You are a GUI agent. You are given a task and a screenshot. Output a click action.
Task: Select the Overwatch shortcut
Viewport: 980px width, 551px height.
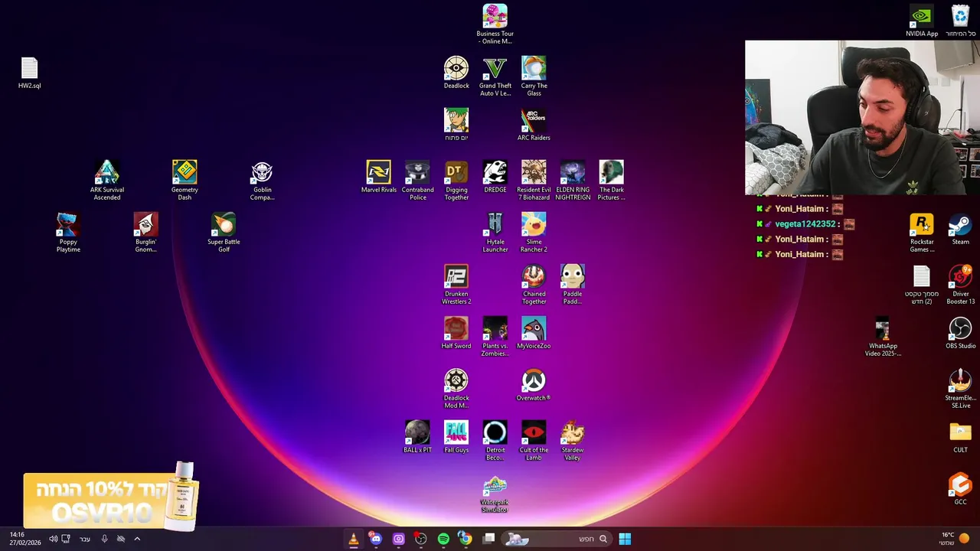[534, 385]
